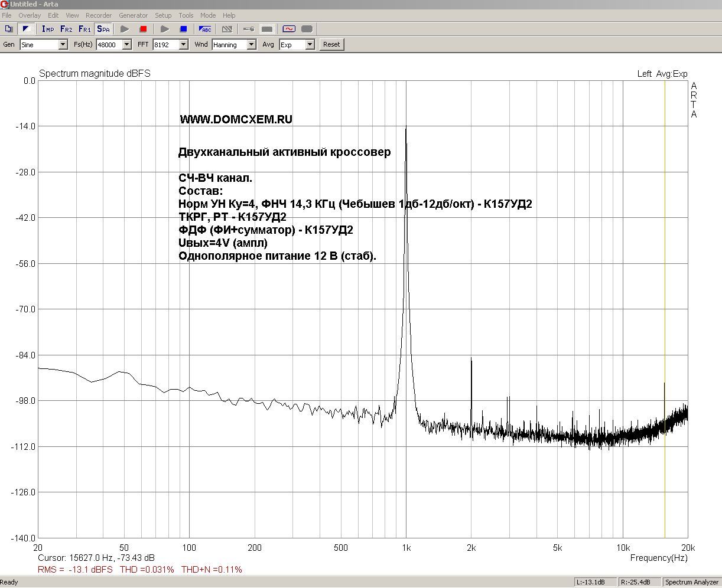Switch to FR1 single-channel frequency response mode
This screenshot has height=588, width=722.
(x=84, y=29)
